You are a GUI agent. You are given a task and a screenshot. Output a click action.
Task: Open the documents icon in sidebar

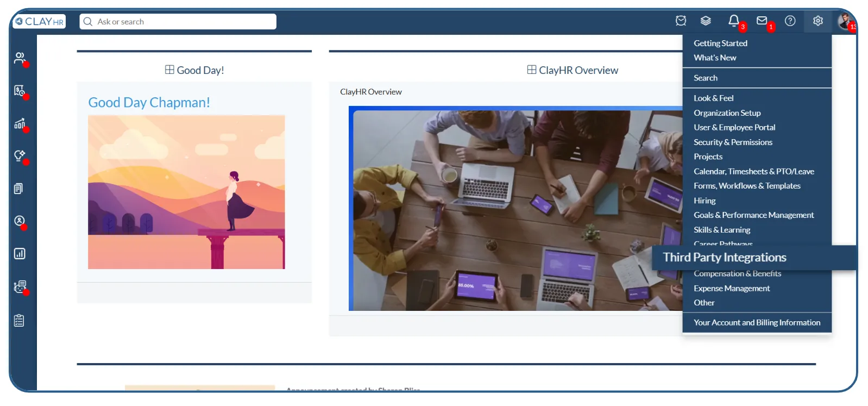coord(18,189)
